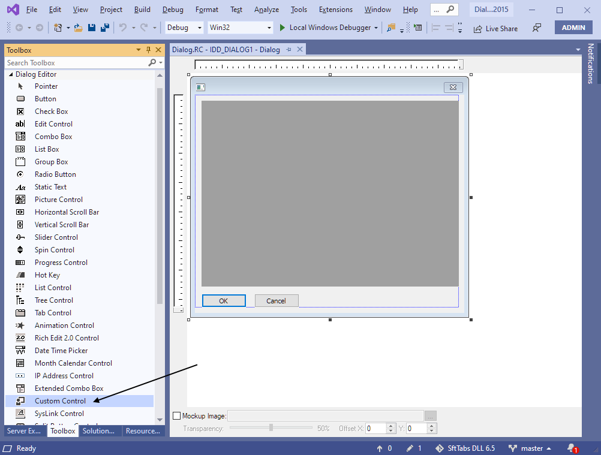Choose the IP Address Control icon
The image size is (601, 455).
tap(20, 376)
